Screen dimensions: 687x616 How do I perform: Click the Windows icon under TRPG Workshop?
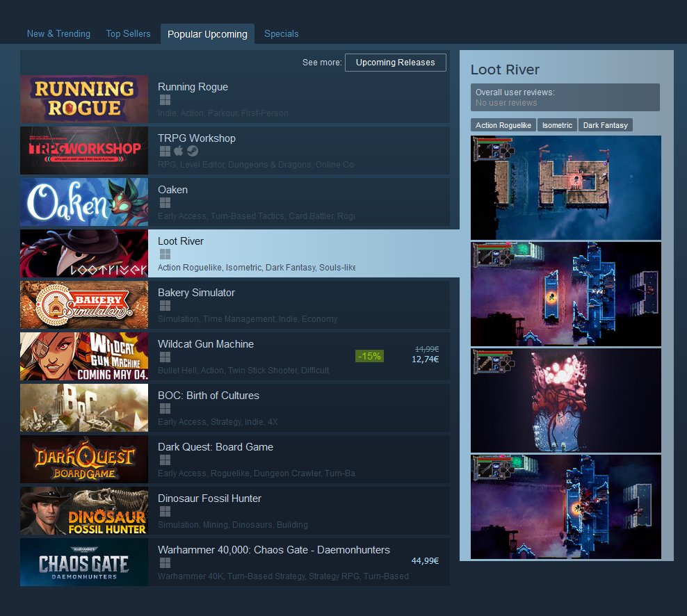coord(165,151)
